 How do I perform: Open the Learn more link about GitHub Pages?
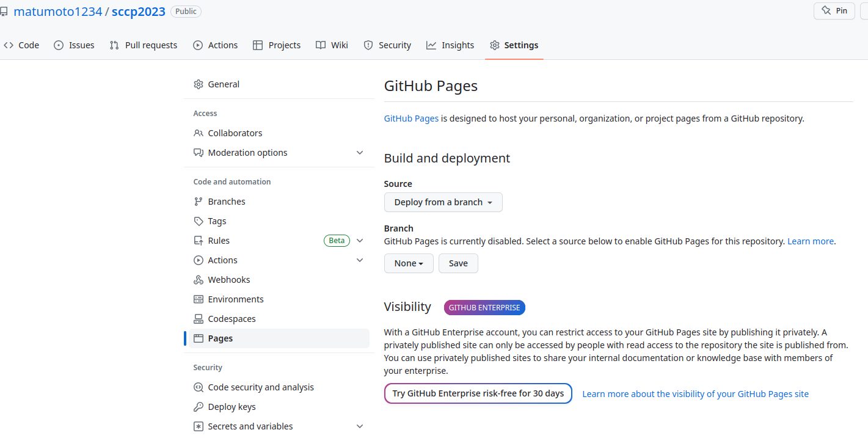(811, 241)
